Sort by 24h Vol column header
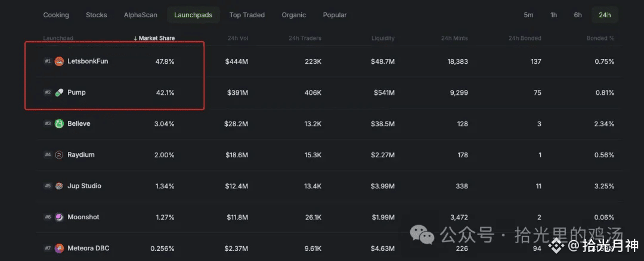Viewport: 644px width, 261px height. click(x=237, y=38)
